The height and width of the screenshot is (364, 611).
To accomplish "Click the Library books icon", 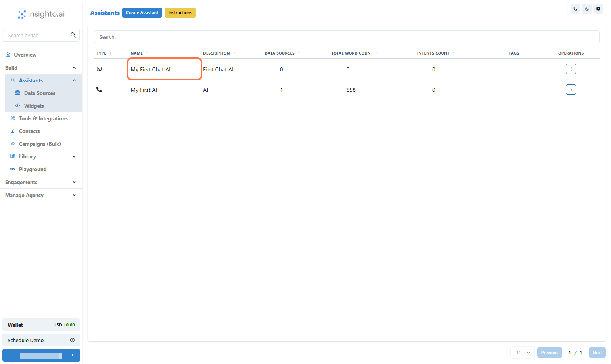I will pyautogui.click(x=13, y=156).
